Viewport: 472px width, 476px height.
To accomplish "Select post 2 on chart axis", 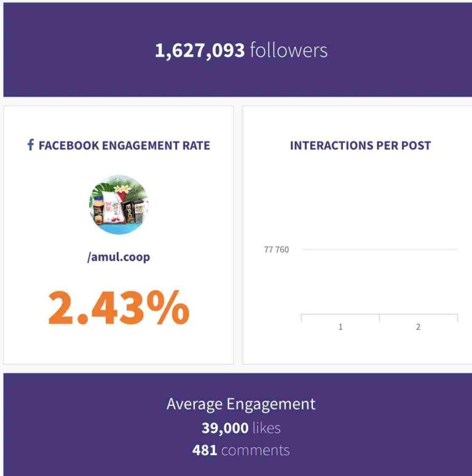I will click(419, 327).
